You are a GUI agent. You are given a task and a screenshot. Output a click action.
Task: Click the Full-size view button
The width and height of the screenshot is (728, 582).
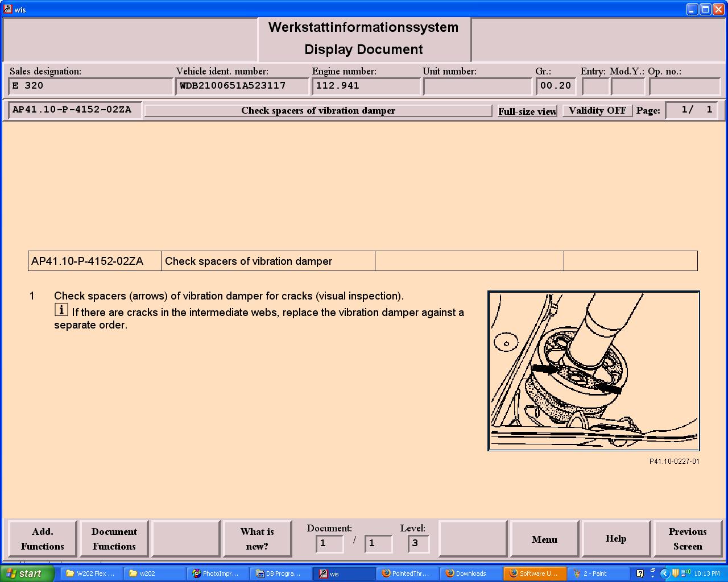coord(527,111)
